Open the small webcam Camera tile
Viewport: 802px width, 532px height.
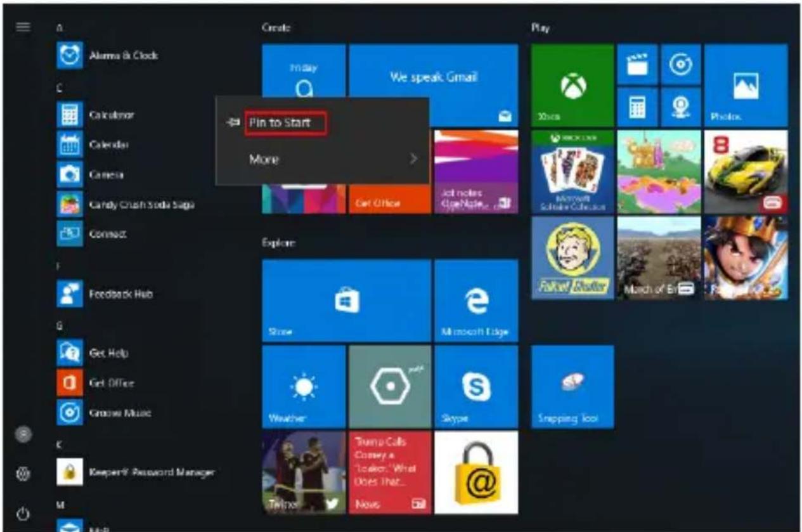point(680,107)
